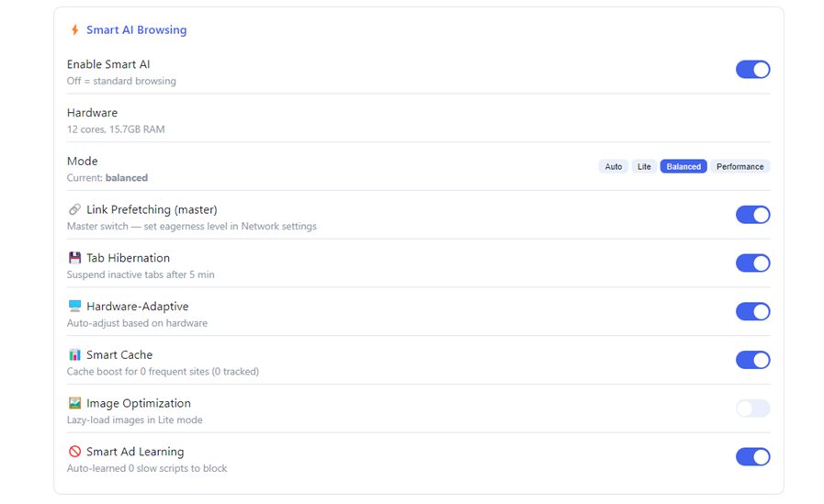Toggle Tab Hibernation off
This screenshot has width=824, height=504.
click(x=752, y=263)
